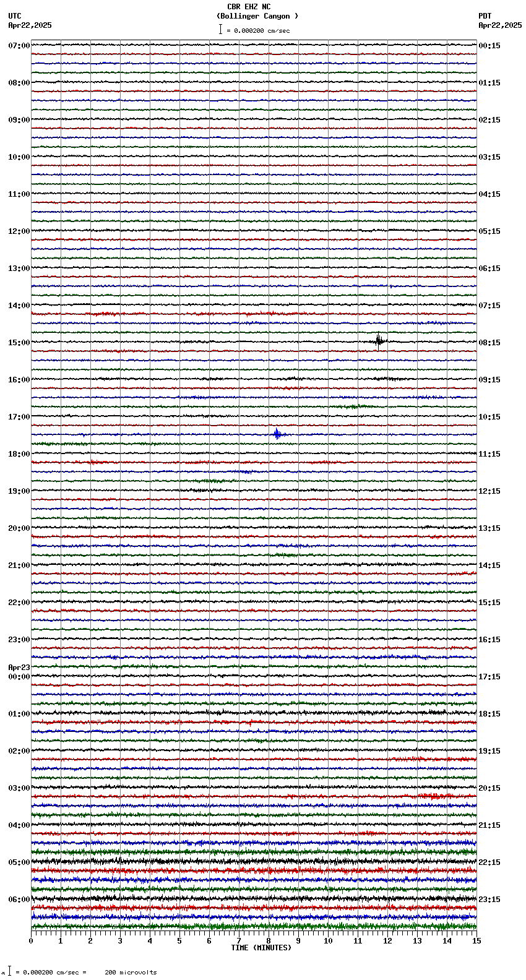526x980 pixels.
Task: Click the '23:00' UTC time label
Action: click(19, 640)
